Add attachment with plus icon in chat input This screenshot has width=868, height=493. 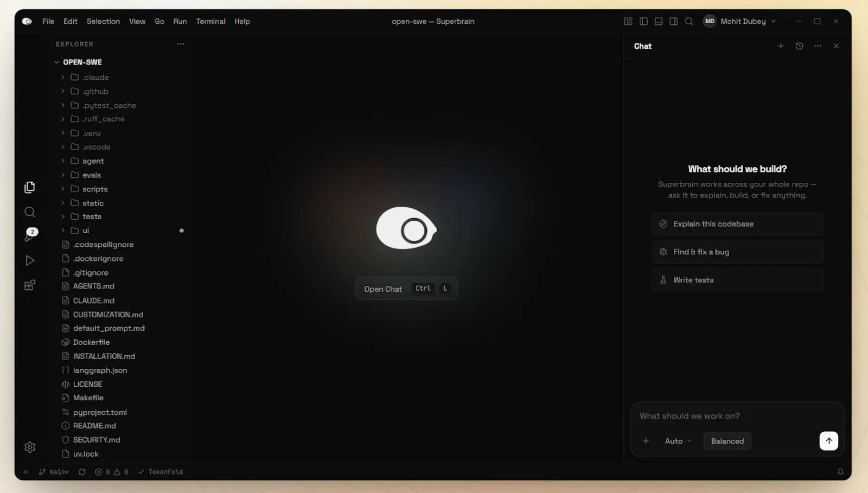[646, 441]
